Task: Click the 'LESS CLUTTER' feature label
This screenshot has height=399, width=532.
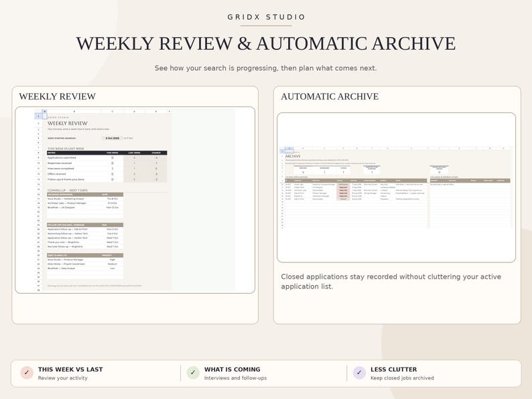Action: pos(393,369)
